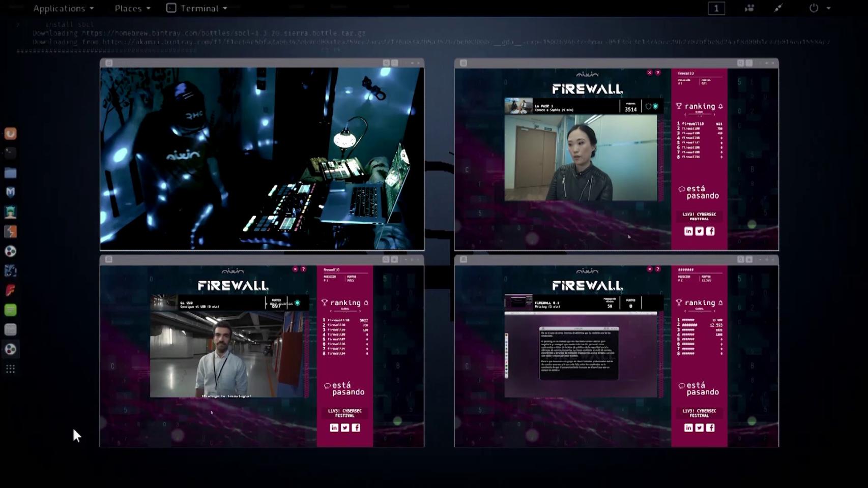Open the power system menu
Screen dimensions: 868x488
pyautogui.click(x=820, y=8)
